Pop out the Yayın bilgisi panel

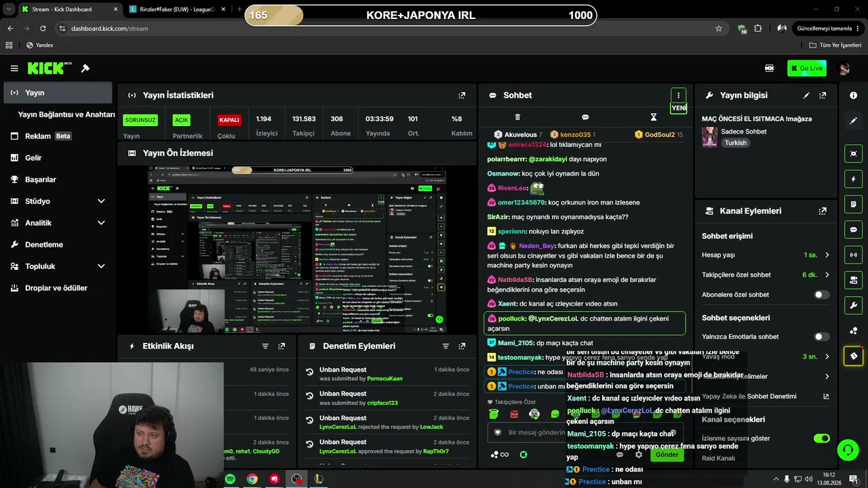point(823,96)
